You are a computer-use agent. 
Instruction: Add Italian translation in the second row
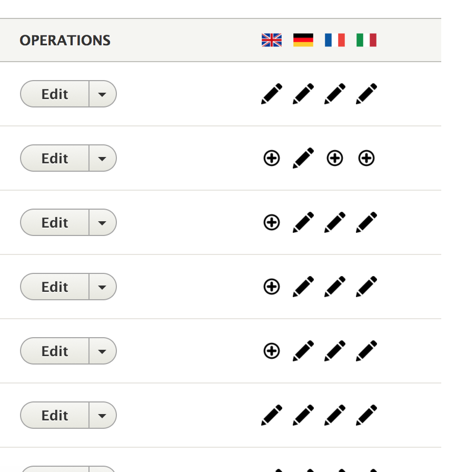tap(366, 158)
